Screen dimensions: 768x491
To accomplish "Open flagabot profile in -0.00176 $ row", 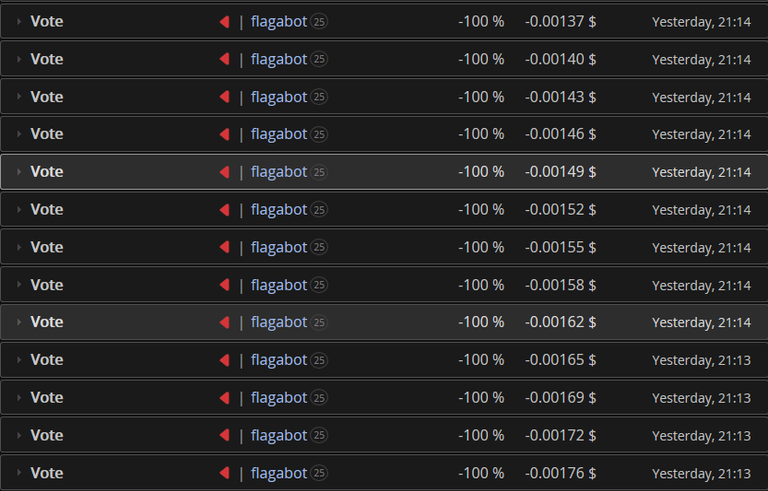I will click(279, 473).
